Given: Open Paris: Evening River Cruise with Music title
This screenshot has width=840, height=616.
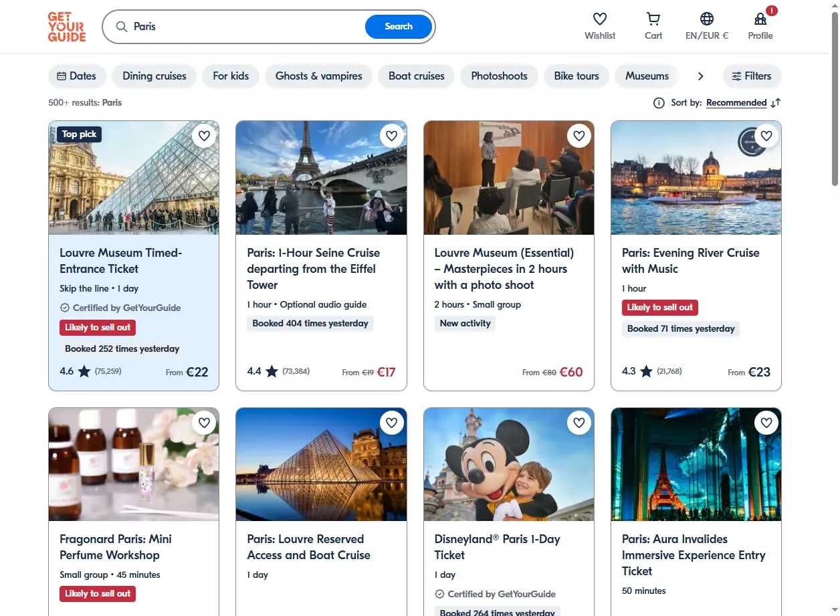Looking at the screenshot, I should pyautogui.click(x=691, y=261).
